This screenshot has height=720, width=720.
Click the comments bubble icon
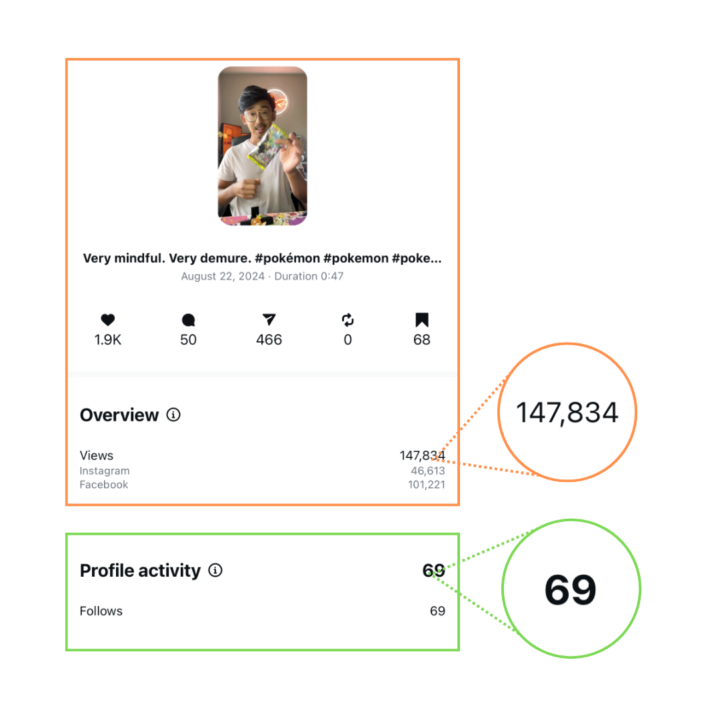pyautogui.click(x=188, y=320)
